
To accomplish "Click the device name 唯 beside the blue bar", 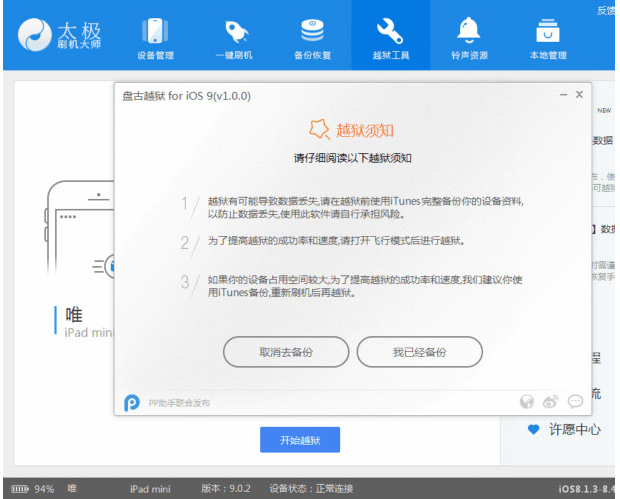I will coord(74,315).
